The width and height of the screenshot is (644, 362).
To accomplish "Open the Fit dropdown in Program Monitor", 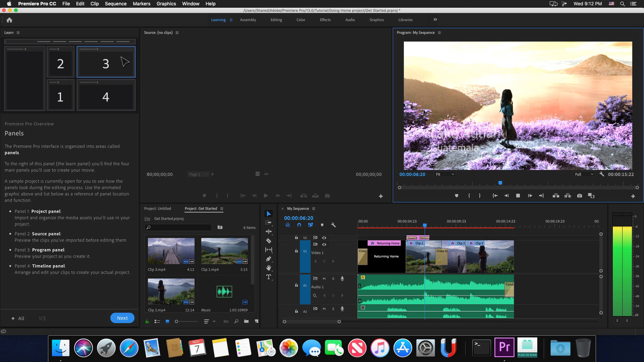I will click(444, 174).
